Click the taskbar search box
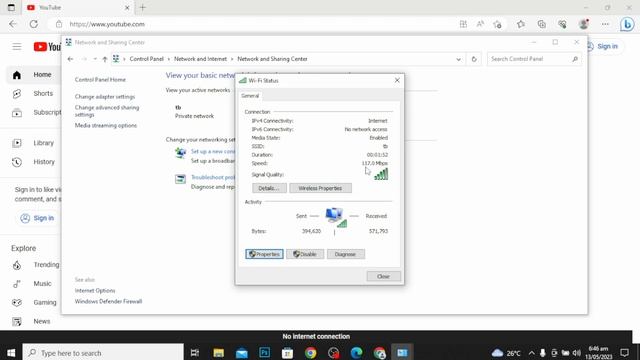Viewport: 640px width, 360px height. click(x=103, y=353)
